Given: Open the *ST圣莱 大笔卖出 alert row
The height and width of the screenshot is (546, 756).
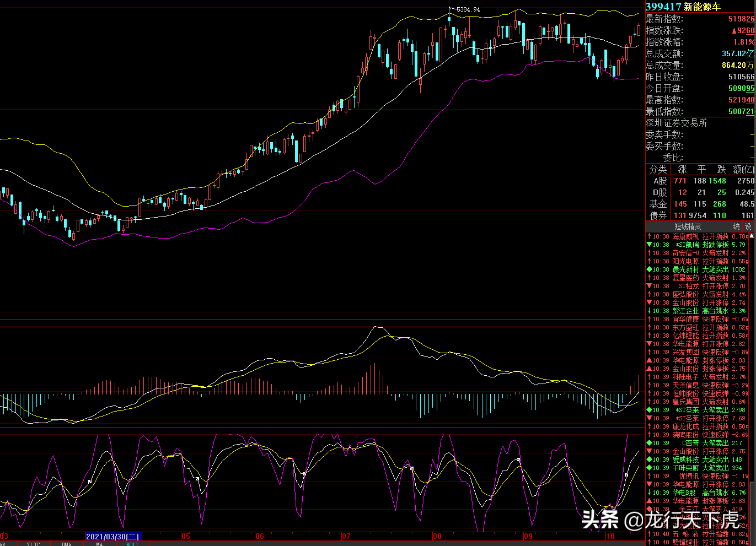Looking at the screenshot, I should pos(698,410).
